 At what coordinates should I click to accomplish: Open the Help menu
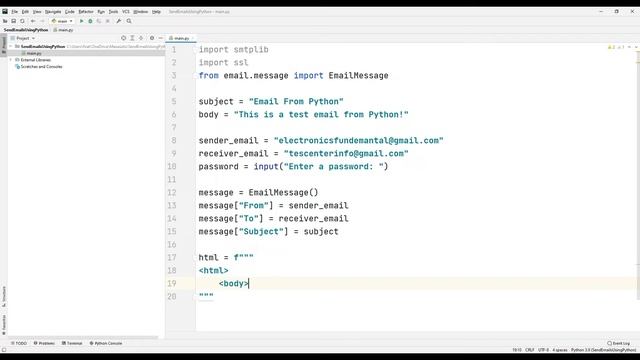click(x=156, y=12)
